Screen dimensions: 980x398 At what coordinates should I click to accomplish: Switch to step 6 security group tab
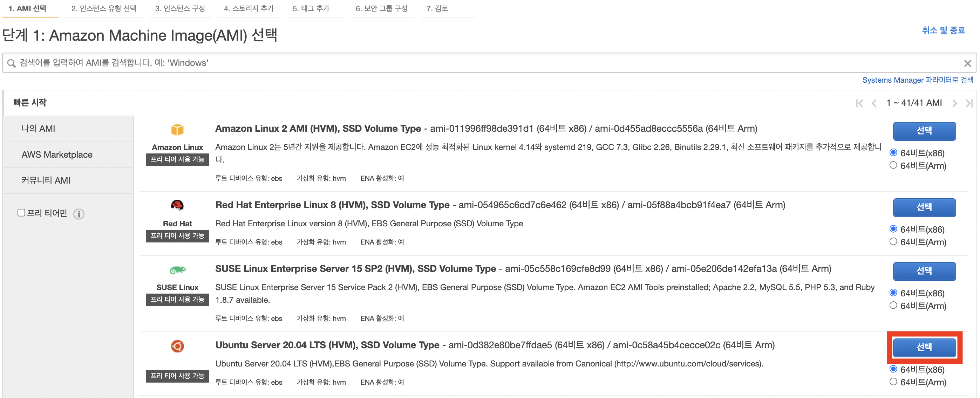(381, 8)
